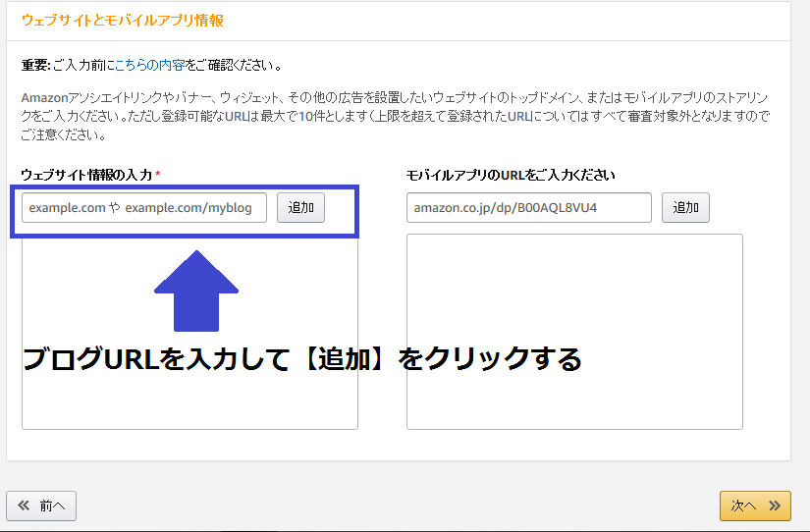810x532 pixels.
Task: Focus the mobile app URL field showing amazon.co.jp
Action: pos(528,208)
